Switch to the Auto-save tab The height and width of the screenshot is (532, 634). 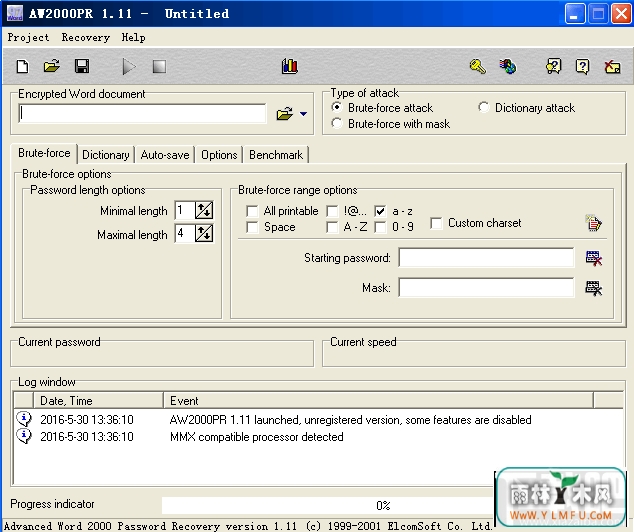tap(165, 155)
